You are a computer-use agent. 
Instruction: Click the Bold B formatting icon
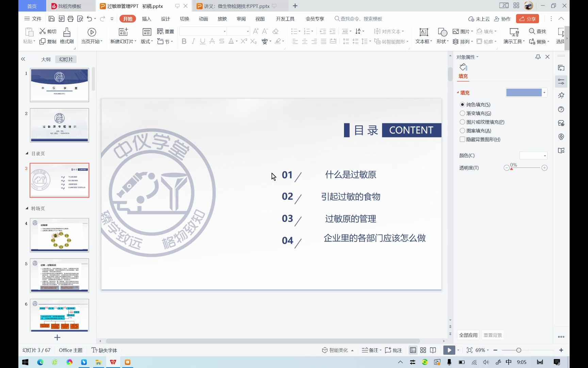pos(184,41)
